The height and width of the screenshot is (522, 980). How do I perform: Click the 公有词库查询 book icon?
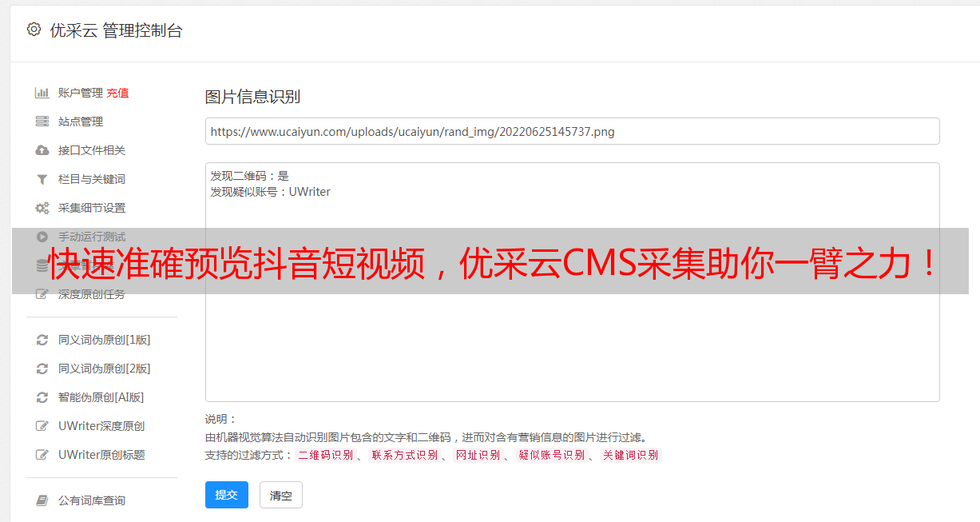pyautogui.click(x=42, y=500)
